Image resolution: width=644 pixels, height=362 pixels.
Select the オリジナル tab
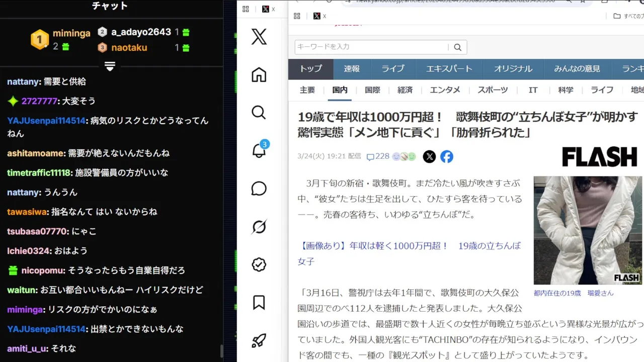pos(513,69)
